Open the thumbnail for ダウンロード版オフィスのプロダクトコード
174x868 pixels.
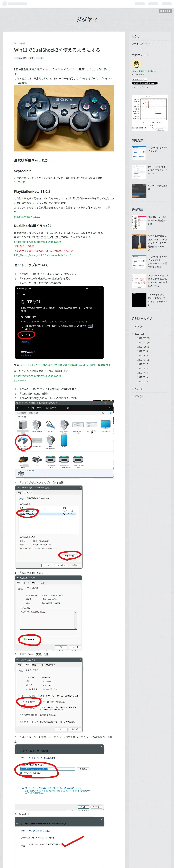pyautogui.click(x=139, y=172)
